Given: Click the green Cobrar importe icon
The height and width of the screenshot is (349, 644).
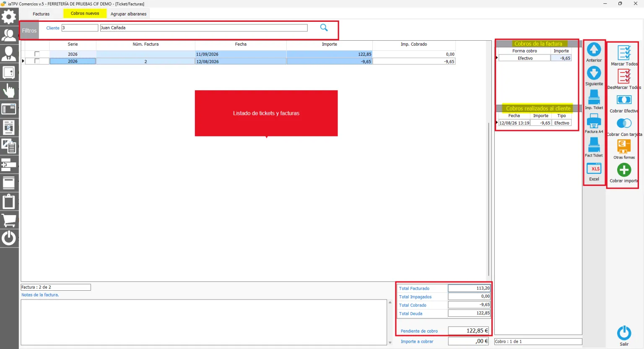Looking at the screenshot, I should pos(624,170).
